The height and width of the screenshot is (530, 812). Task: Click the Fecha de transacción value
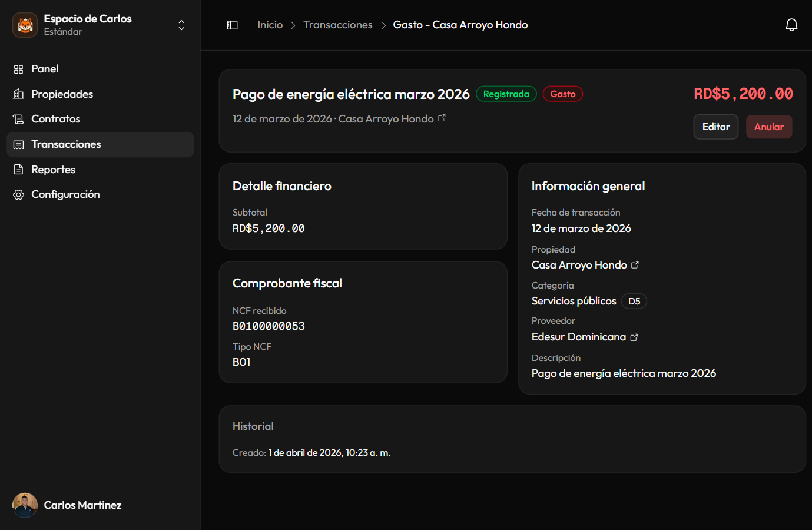click(581, 228)
